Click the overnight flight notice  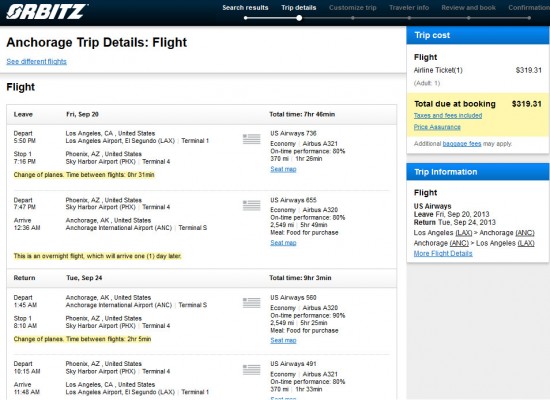tap(98, 256)
